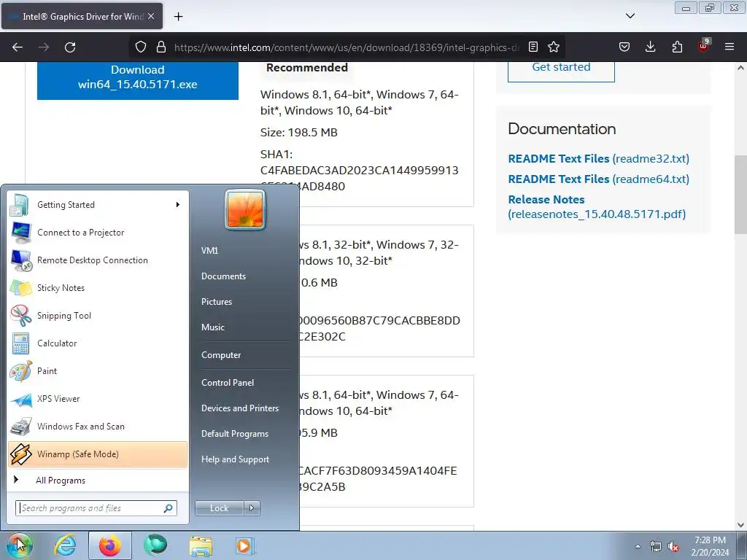The height and width of the screenshot is (560, 747).
Task: Open Computer from Start menu
Action: pyautogui.click(x=221, y=355)
